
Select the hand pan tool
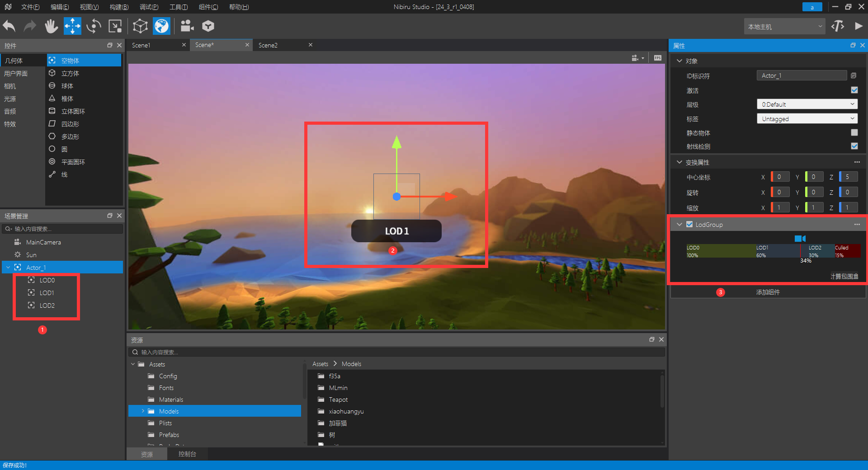click(51, 26)
